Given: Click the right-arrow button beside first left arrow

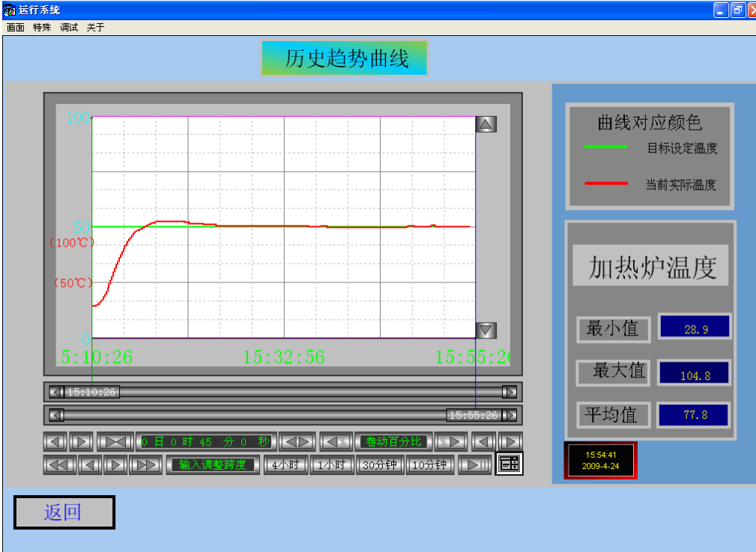Looking at the screenshot, I should pos(82,442).
